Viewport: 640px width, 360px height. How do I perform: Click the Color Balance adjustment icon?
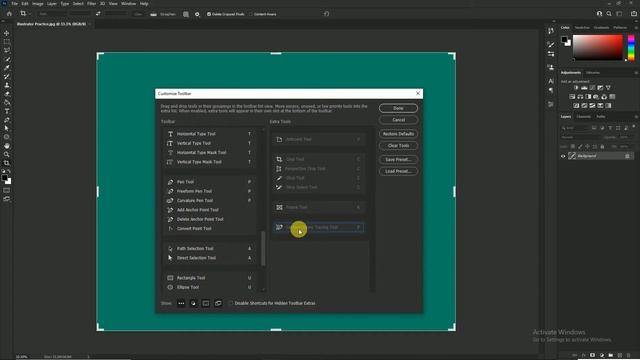[580, 97]
